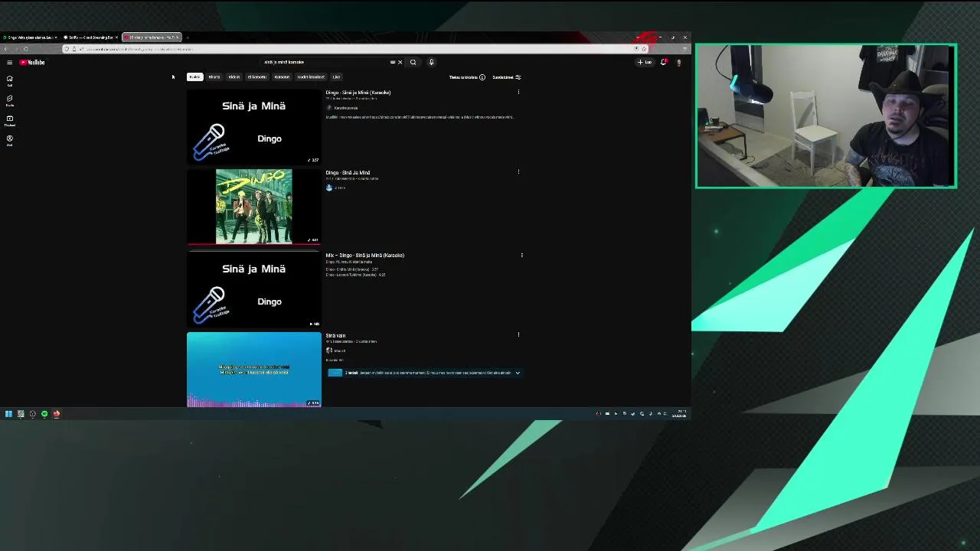Image resolution: width=980 pixels, height=551 pixels.
Task: Open the Windows Start button
Action: click(x=8, y=414)
